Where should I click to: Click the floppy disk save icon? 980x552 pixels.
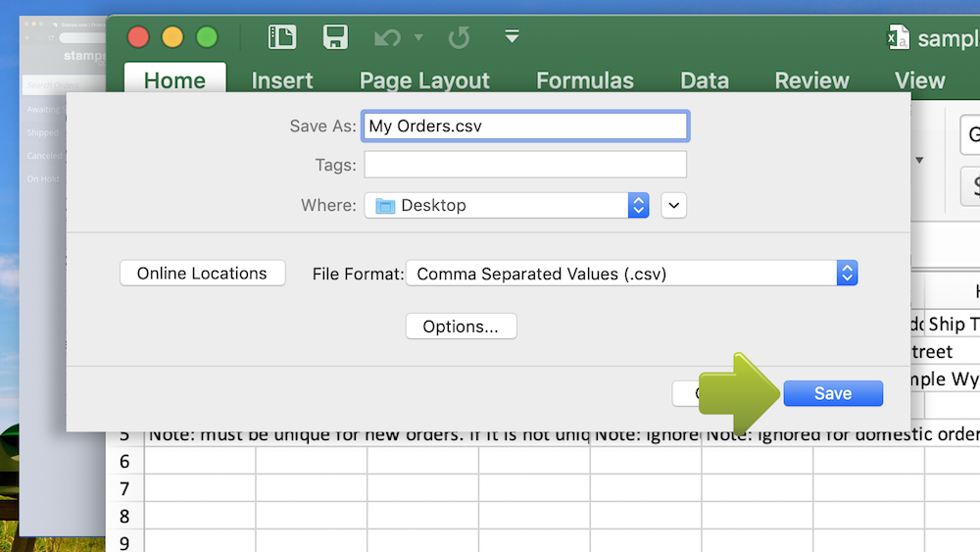click(x=335, y=37)
